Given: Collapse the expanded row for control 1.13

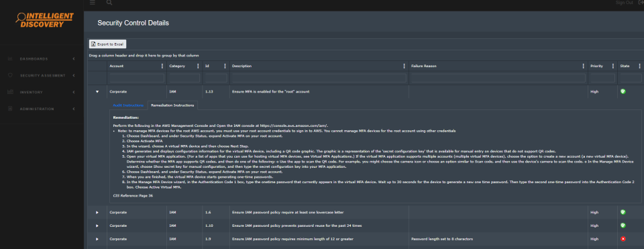Looking at the screenshot, I should click(97, 92).
